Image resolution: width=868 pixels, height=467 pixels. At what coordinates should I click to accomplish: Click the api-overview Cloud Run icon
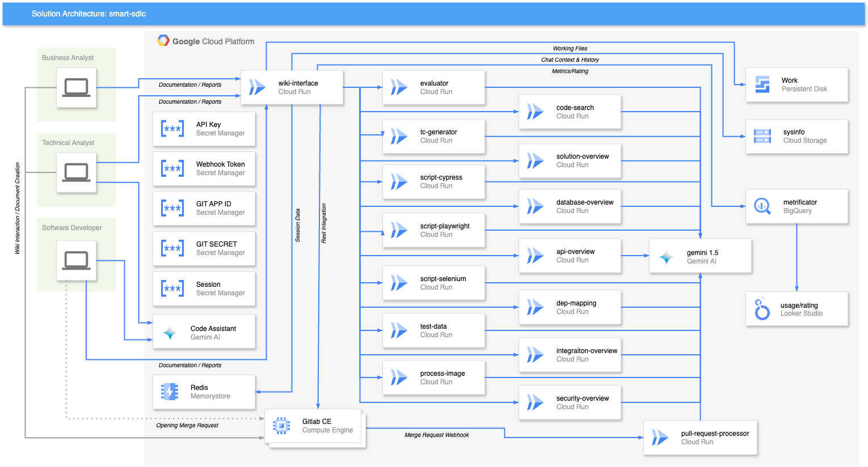(x=536, y=256)
